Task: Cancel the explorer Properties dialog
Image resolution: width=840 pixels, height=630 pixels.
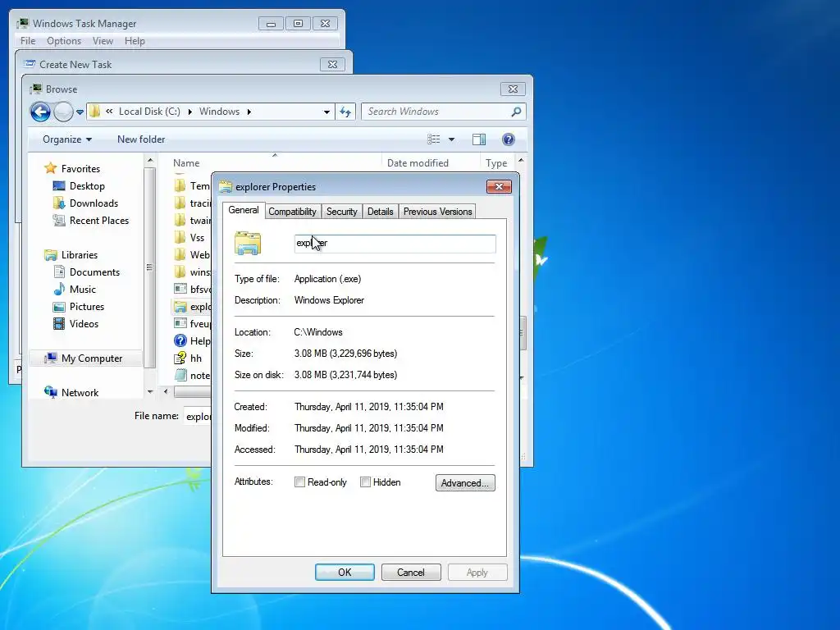Action: 411,572
